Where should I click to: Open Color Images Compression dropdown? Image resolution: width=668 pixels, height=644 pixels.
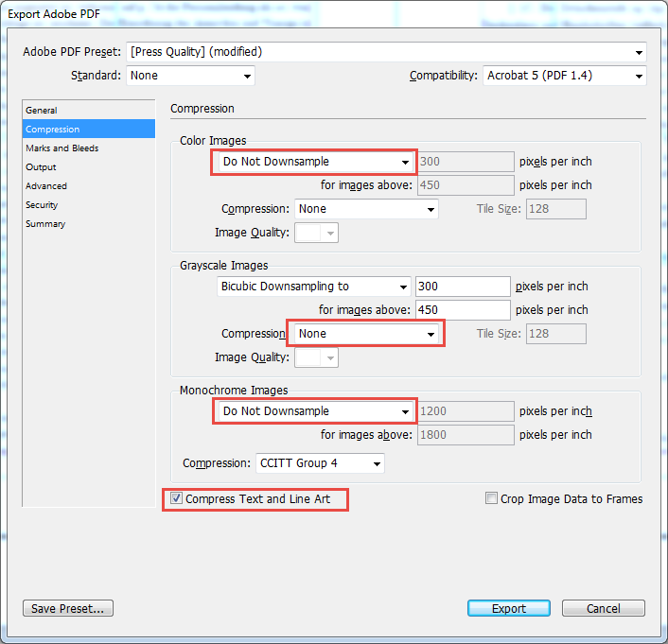click(366, 209)
